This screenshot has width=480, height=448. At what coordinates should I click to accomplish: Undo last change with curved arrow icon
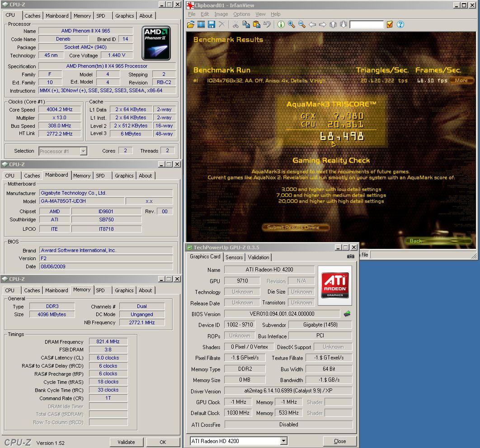[x=267, y=24]
